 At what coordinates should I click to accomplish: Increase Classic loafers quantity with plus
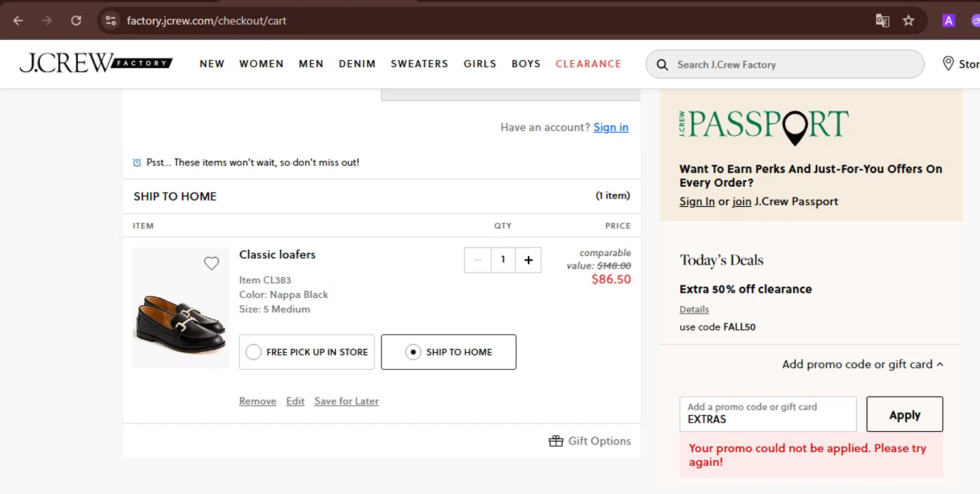[528, 260]
